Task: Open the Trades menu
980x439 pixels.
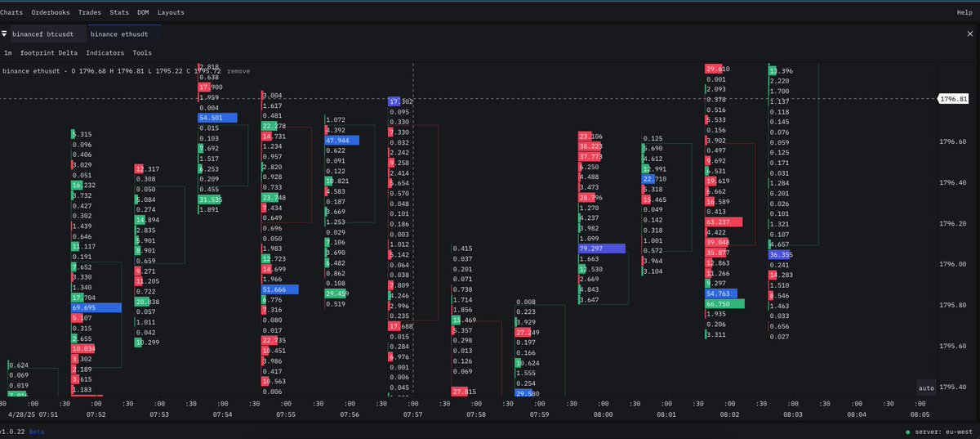Action: (x=91, y=12)
